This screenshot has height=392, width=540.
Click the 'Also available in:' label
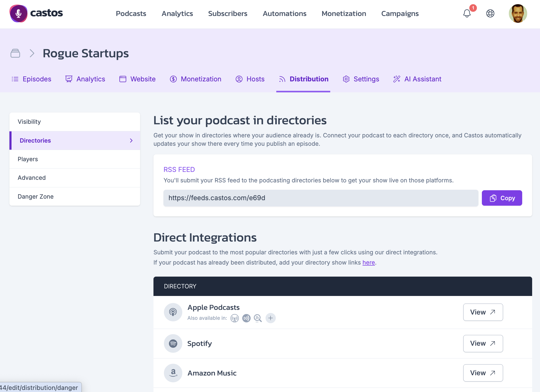point(207,318)
